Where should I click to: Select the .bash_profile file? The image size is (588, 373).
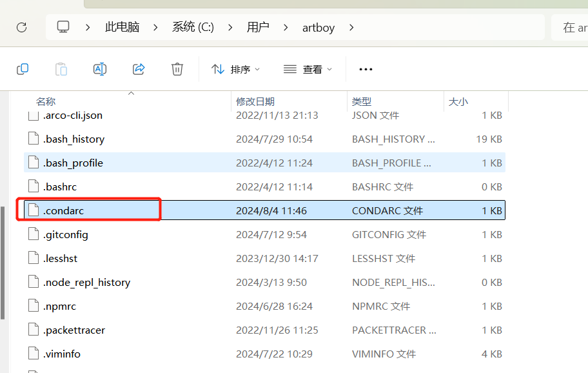(264, 163)
